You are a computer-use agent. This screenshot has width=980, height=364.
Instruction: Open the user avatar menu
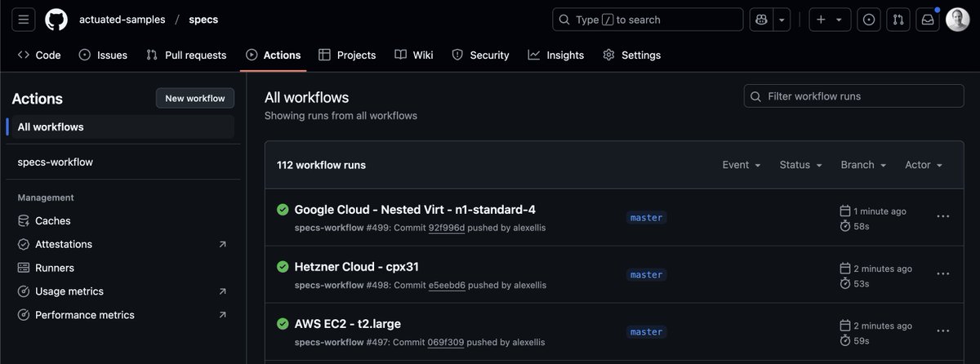click(957, 20)
